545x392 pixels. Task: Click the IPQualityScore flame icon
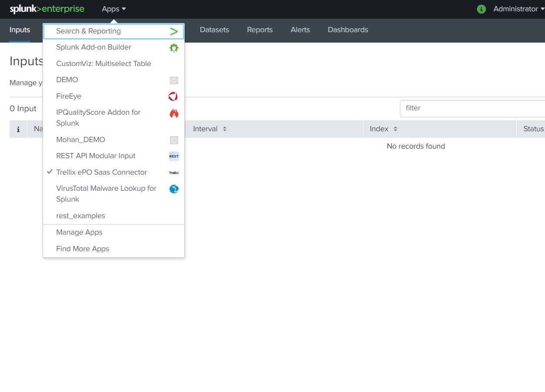point(174,113)
